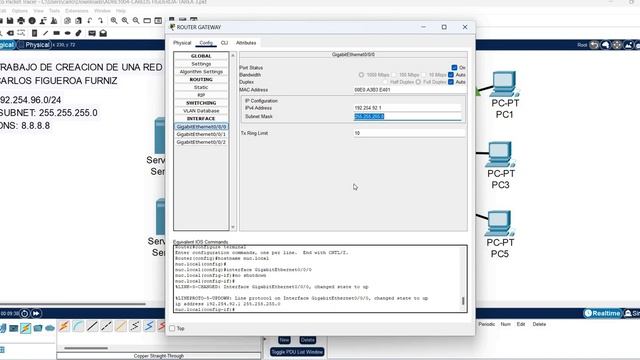The width and height of the screenshot is (640, 360).
Task: Click the Zoom Out magnifier icon
Action: (136, 20)
